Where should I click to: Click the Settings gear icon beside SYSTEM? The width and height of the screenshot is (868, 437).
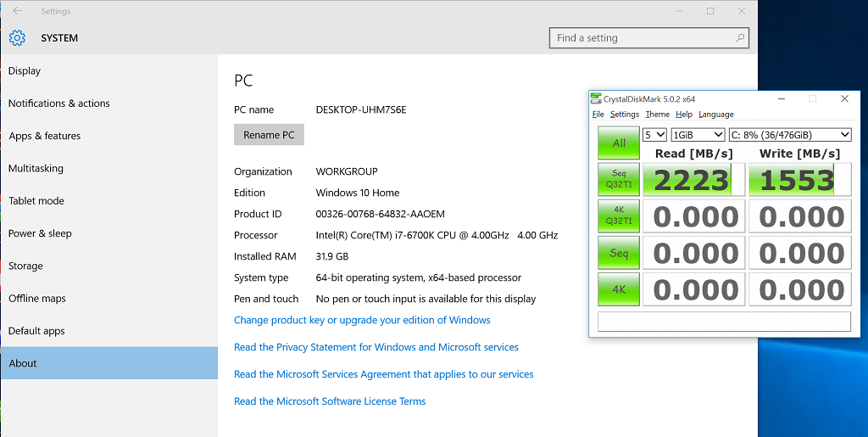pos(17,37)
